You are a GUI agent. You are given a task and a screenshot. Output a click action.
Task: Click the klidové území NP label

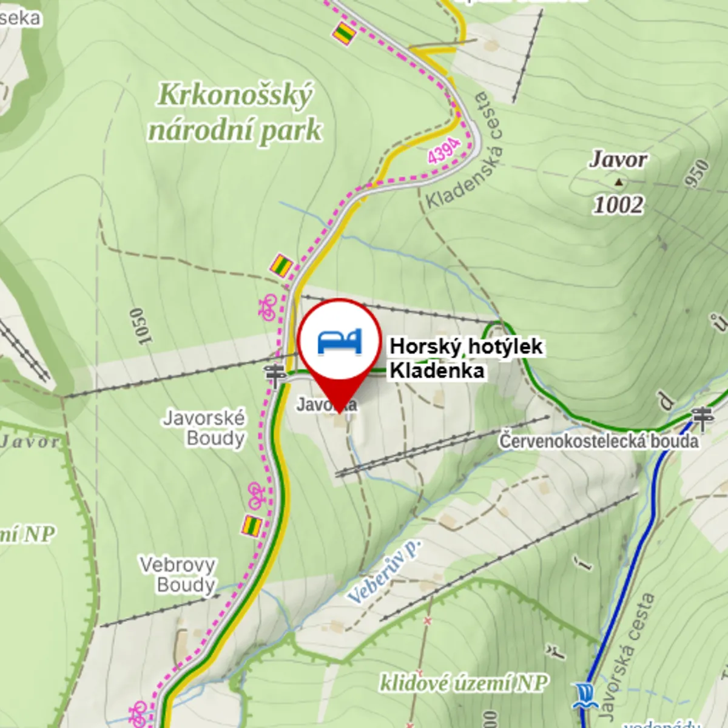[464, 682]
